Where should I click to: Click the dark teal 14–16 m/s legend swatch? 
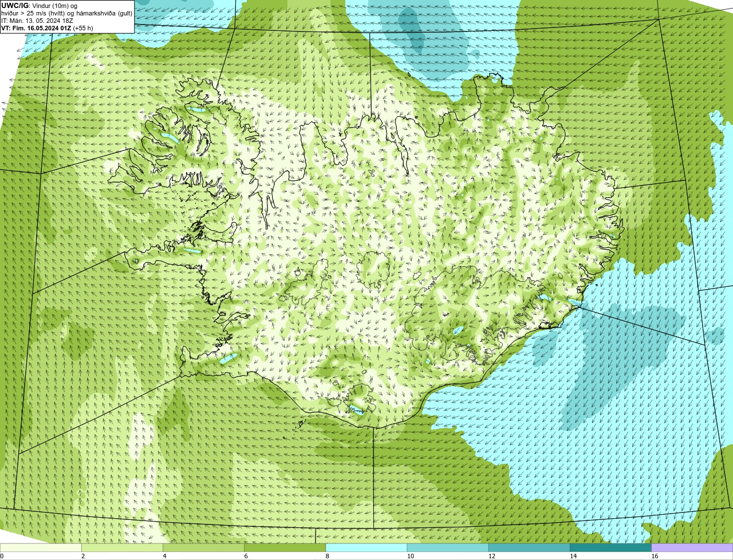pyautogui.click(x=610, y=547)
